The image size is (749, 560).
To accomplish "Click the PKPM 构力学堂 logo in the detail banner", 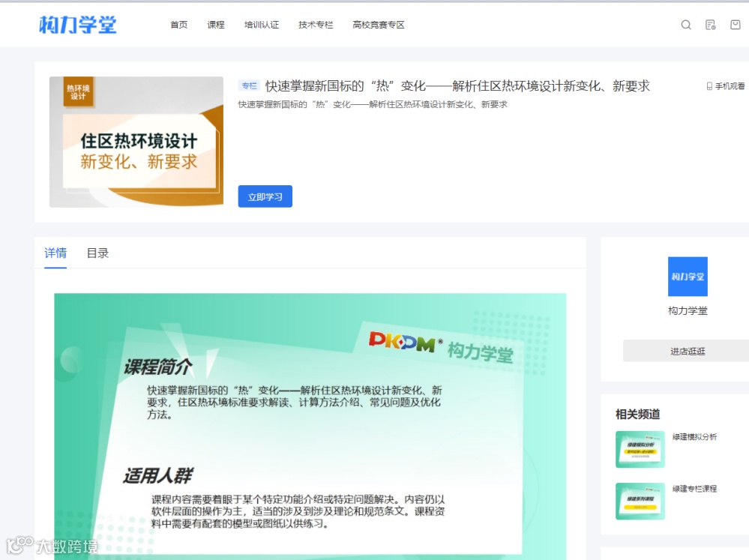I will [441, 347].
